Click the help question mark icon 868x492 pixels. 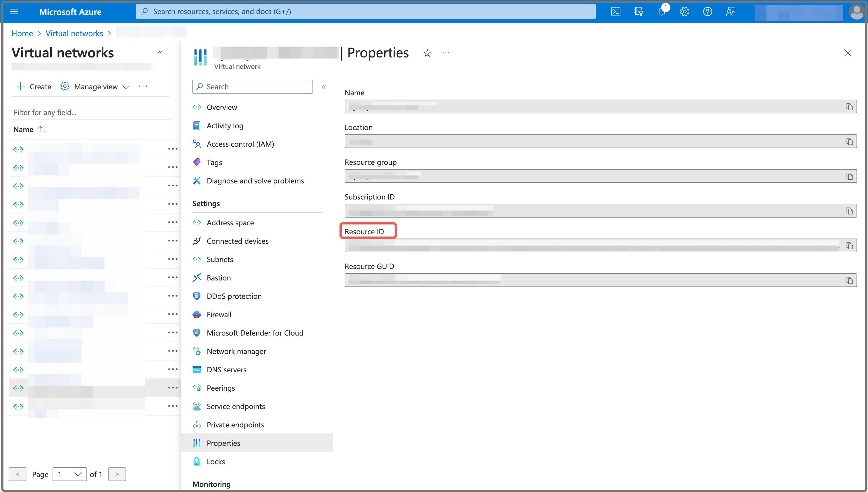point(707,11)
